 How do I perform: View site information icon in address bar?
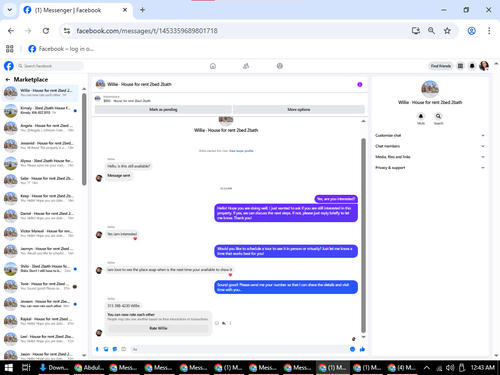(x=67, y=31)
